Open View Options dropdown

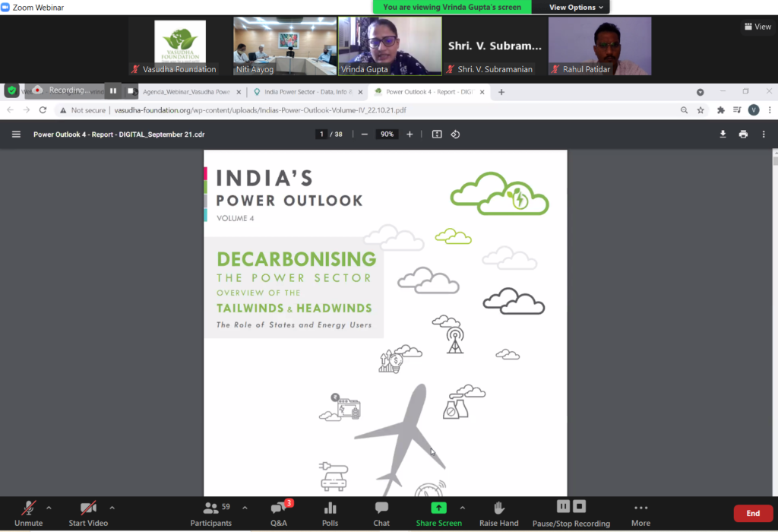click(576, 7)
